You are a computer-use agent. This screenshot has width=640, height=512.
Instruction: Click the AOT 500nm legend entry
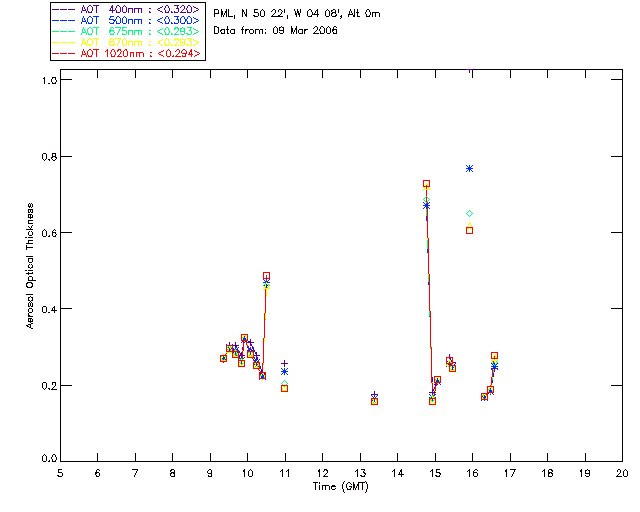point(126,20)
